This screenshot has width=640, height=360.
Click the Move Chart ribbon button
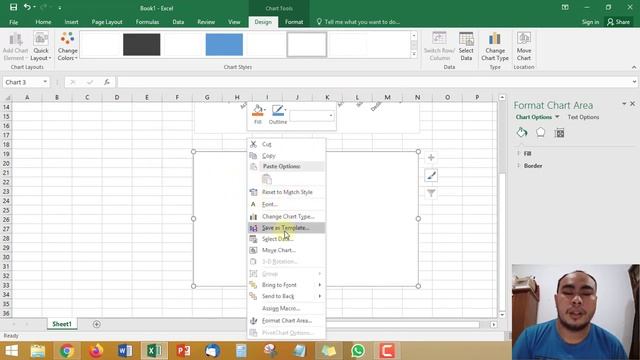coord(524,47)
